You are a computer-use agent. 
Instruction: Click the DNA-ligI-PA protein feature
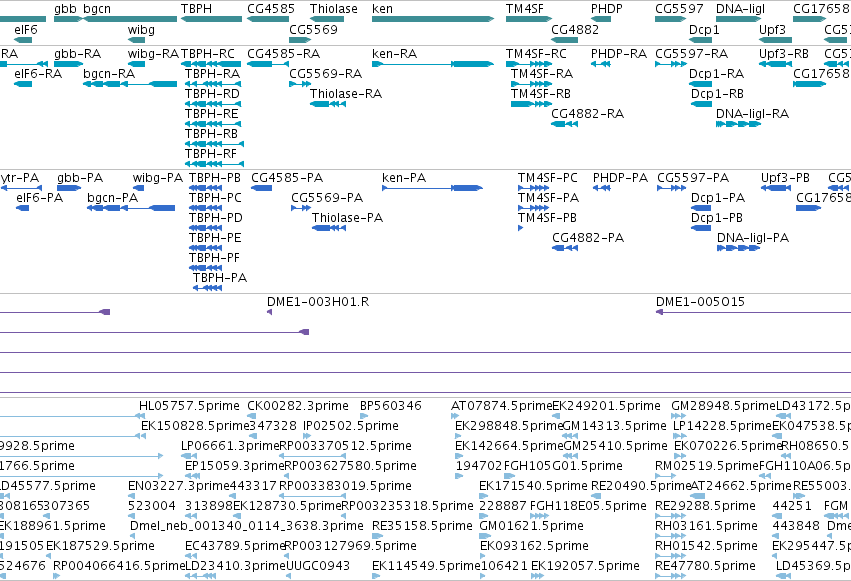click(x=739, y=248)
